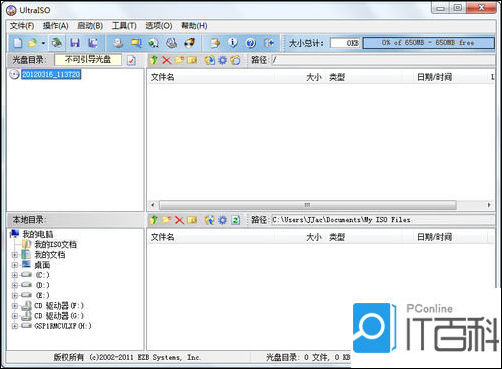Click the horizontal scrollbar thumb in upper pane
The width and height of the screenshot is (502, 369).
[307, 205]
